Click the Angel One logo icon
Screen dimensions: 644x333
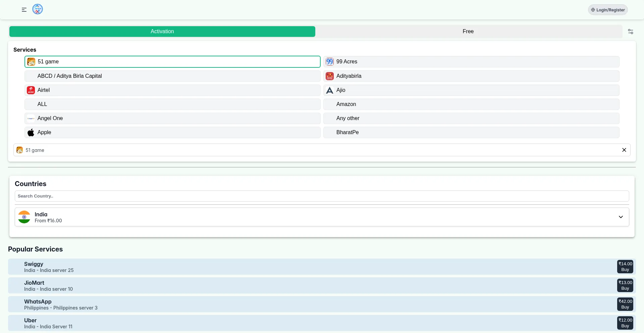[31, 118]
